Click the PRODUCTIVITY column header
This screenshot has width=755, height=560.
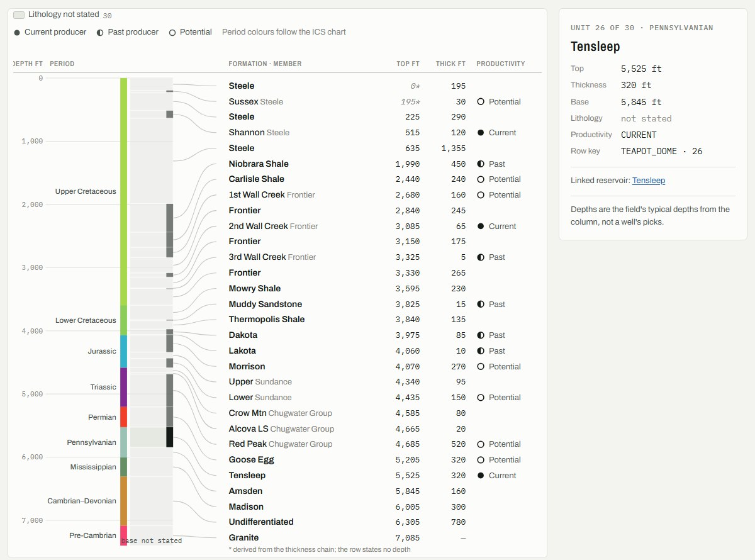click(x=501, y=64)
